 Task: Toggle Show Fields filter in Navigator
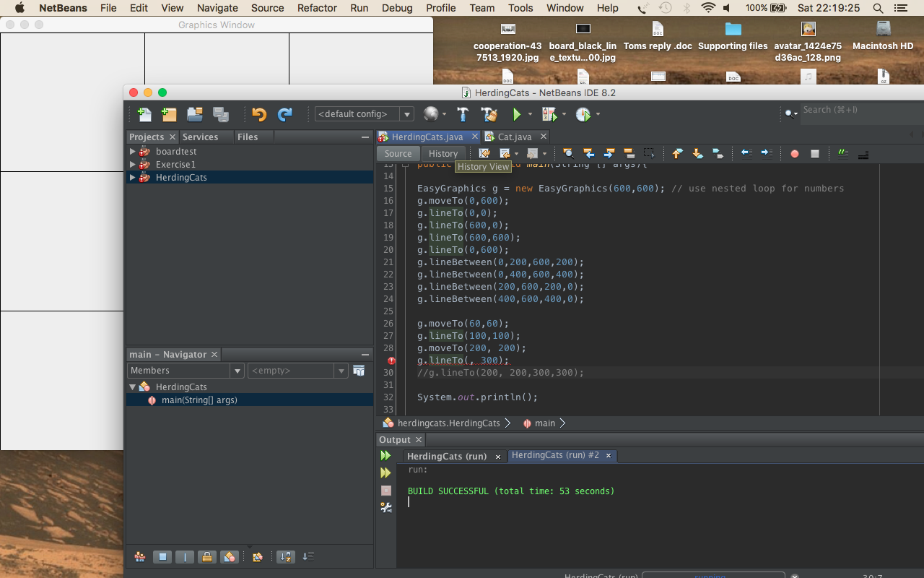tap(162, 557)
